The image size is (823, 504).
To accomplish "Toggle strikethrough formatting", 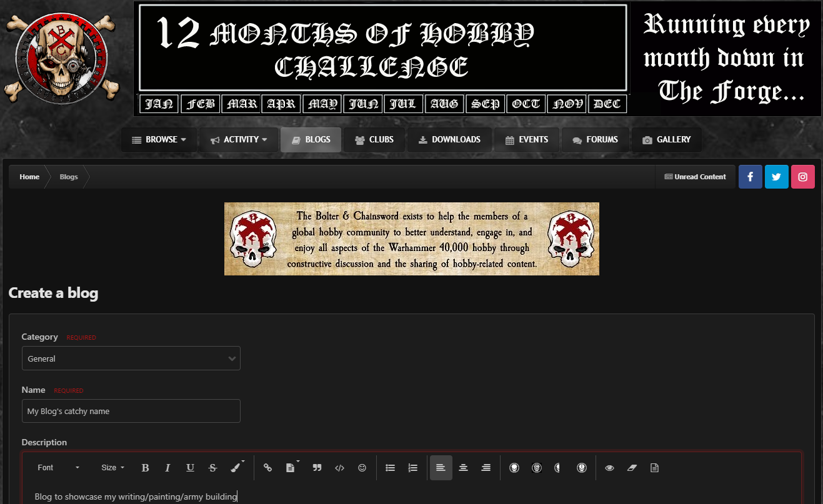I will click(x=212, y=468).
